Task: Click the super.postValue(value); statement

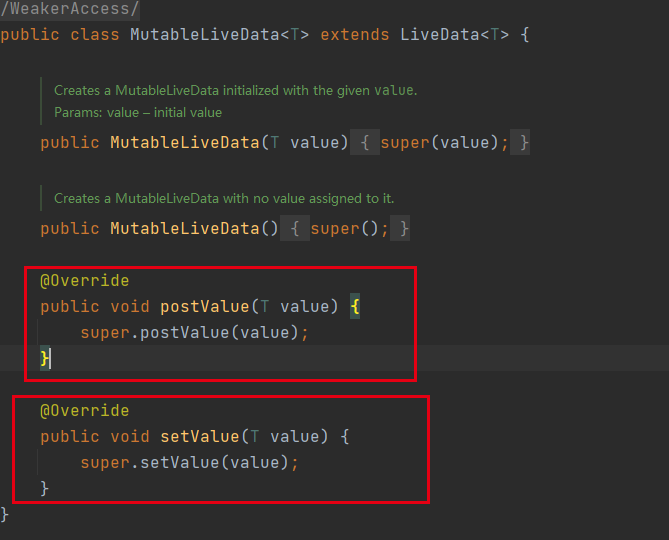Action: coord(194,333)
